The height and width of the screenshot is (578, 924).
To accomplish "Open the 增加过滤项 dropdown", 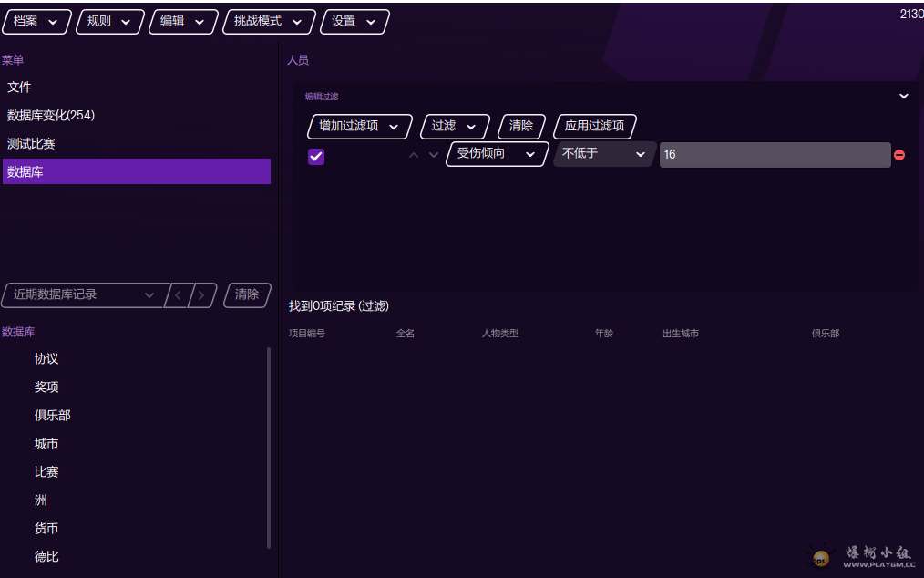I will (359, 126).
